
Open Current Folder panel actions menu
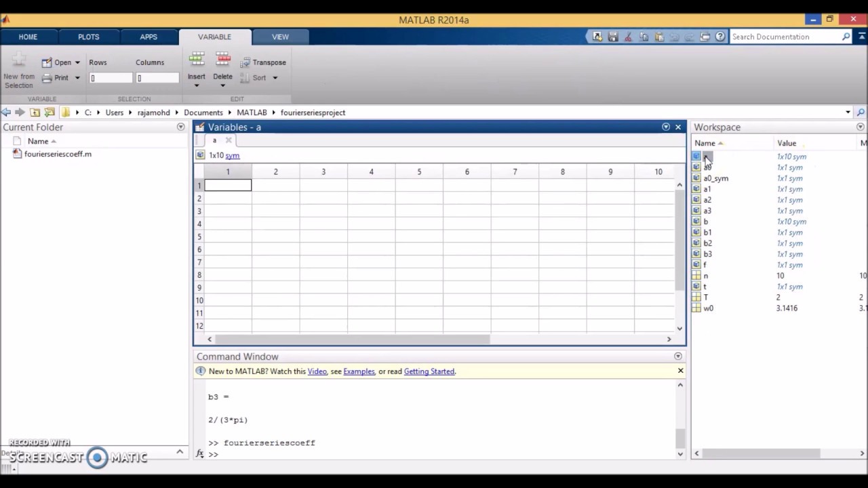(180, 127)
